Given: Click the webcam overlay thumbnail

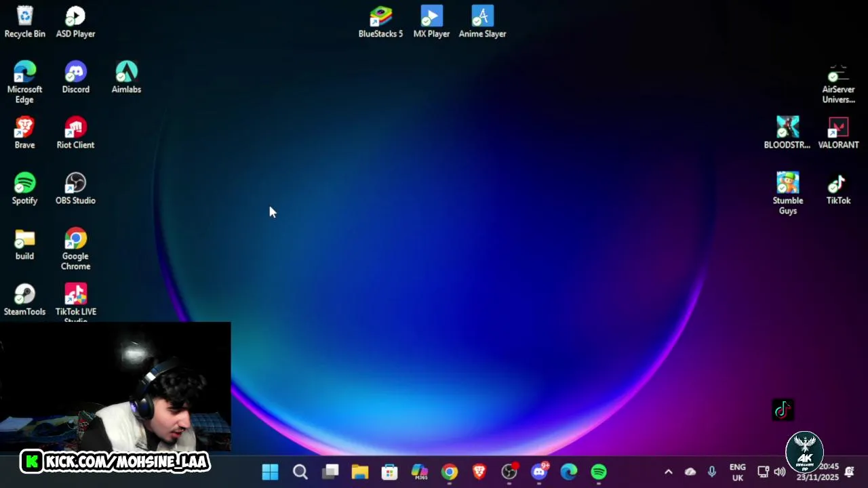Looking at the screenshot, I should (115, 386).
